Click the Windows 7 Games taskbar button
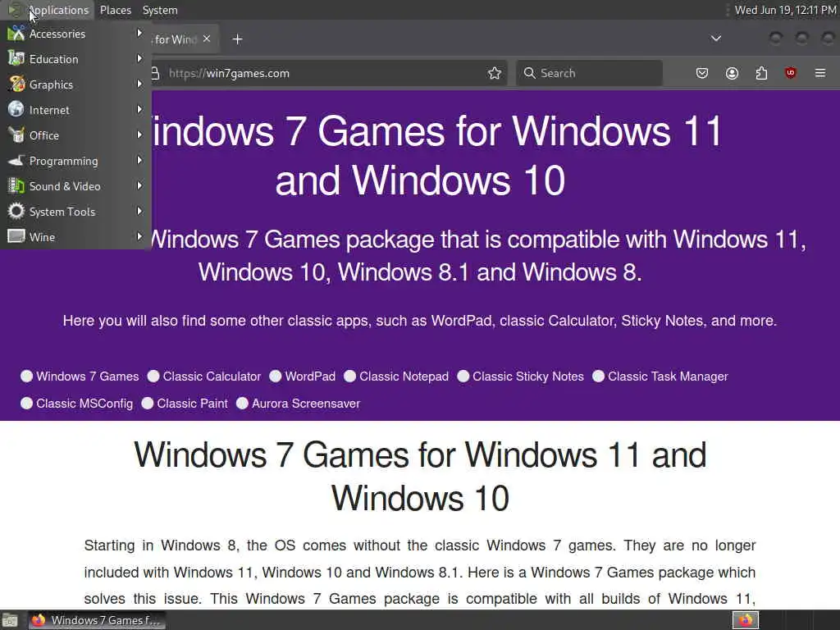Image resolution: width=840 pixels, height=630 pixels. (x=97, y=620)
